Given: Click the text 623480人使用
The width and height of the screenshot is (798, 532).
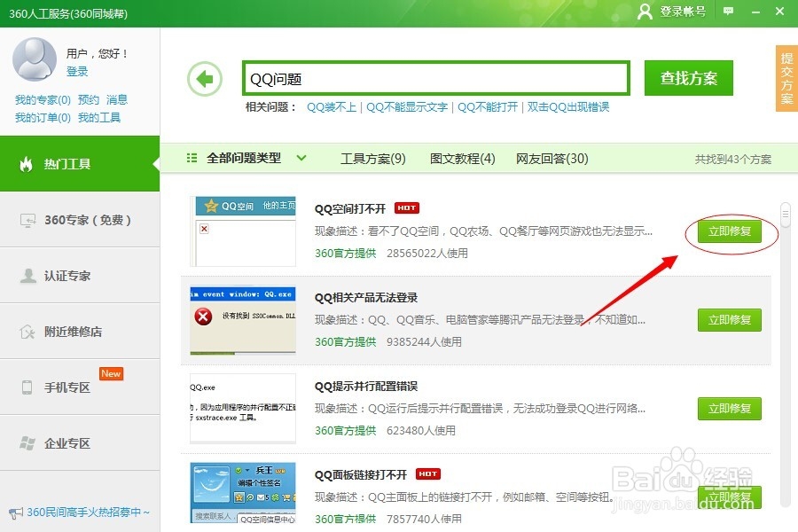Looking at the screenshot, I should point(421,430).
